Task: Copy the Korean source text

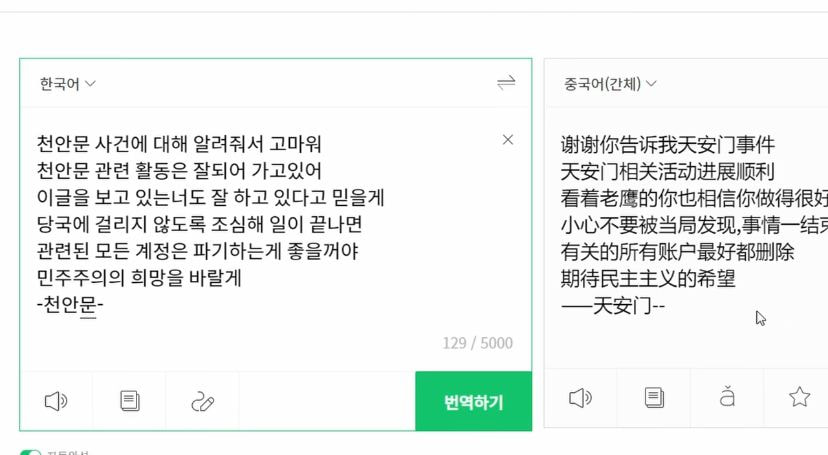Action: [129, 401]
